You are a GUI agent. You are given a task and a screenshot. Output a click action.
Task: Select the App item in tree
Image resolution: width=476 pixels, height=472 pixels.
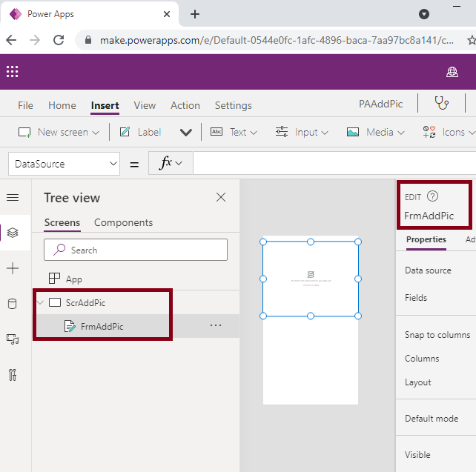pos(136,278)
